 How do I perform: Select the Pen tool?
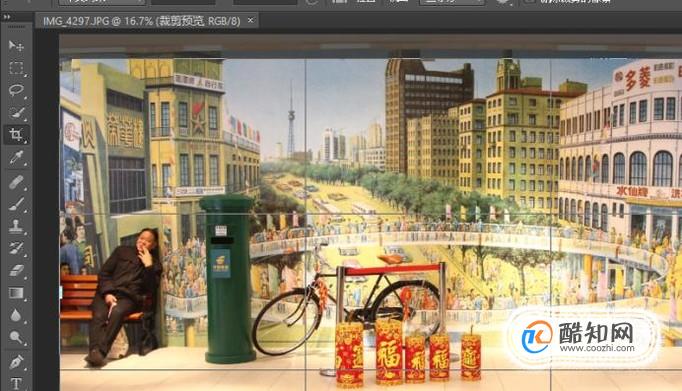pyautogui.click(x=16, y=361)
